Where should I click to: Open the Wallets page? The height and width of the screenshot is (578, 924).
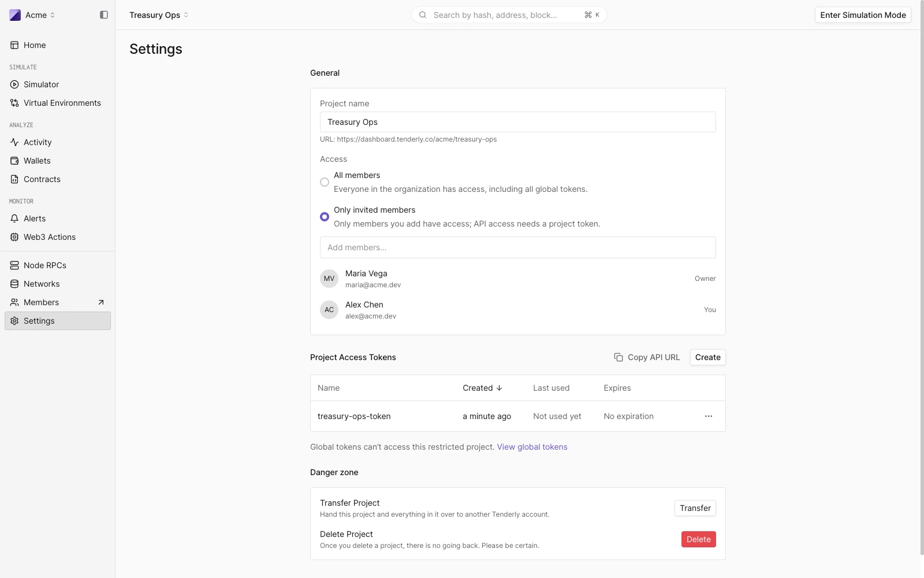click(x=58, y=161)
